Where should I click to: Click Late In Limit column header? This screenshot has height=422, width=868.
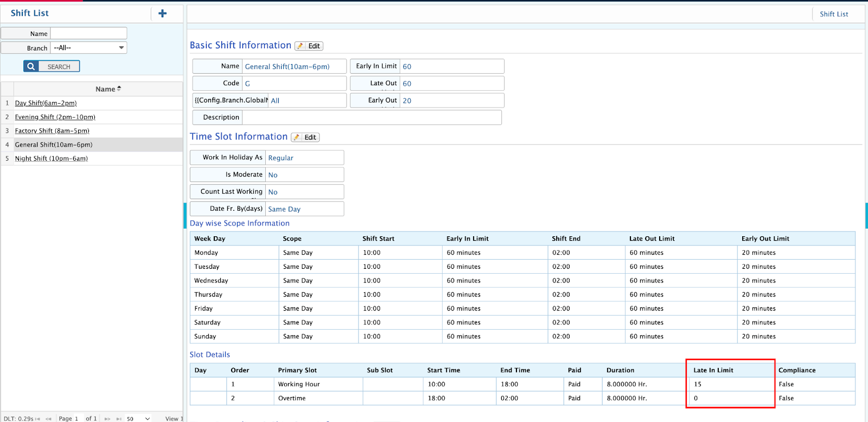(713, 370)
